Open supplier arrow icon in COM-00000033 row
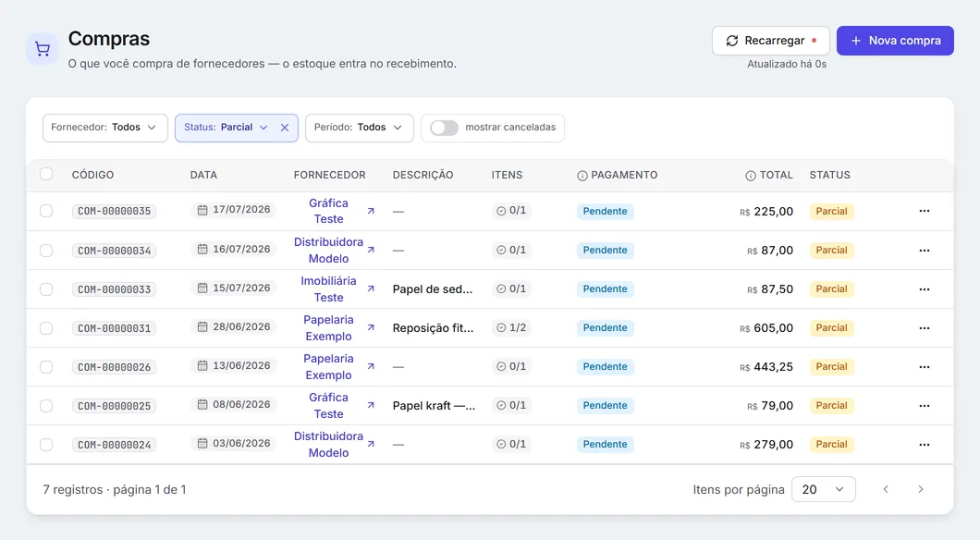Viewport: 980px width, 540px height. click(371, 288)
